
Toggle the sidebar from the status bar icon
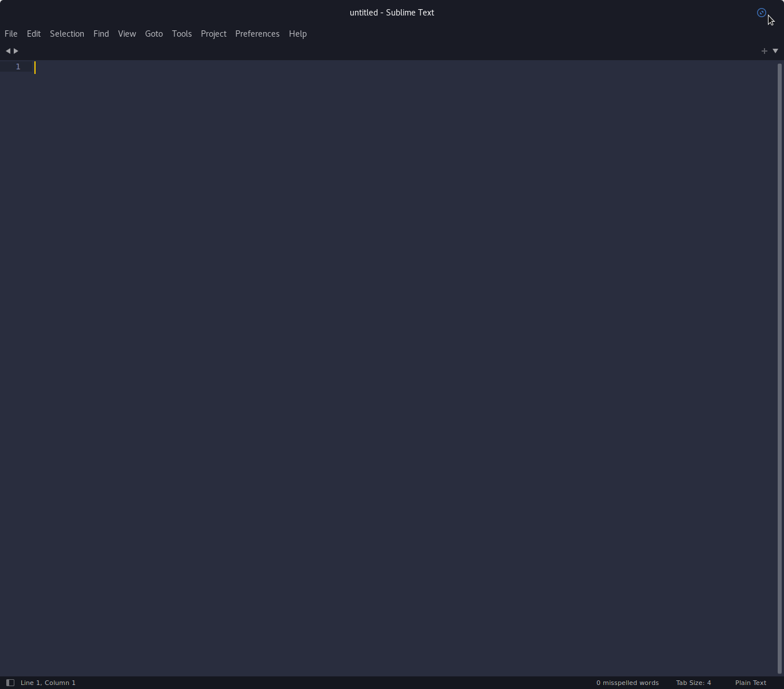tap(10, 683)
